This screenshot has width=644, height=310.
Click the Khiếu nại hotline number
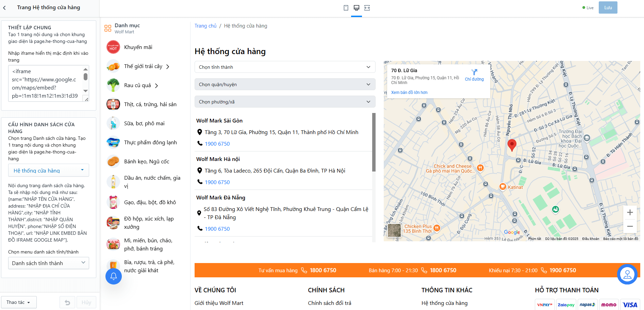[563, 271]
